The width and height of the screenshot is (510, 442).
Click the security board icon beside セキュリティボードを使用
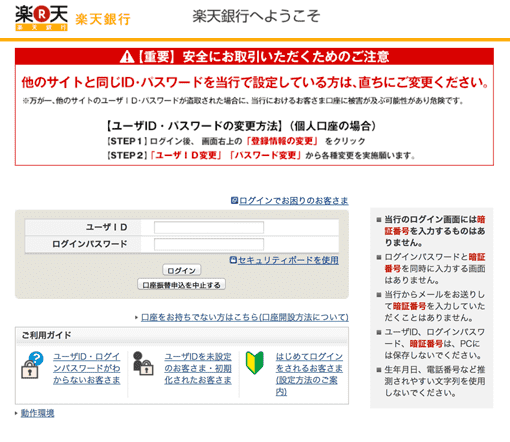[233, 260]
